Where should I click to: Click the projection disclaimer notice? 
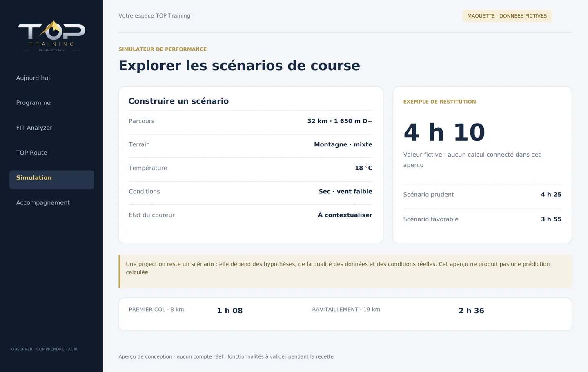345,271
